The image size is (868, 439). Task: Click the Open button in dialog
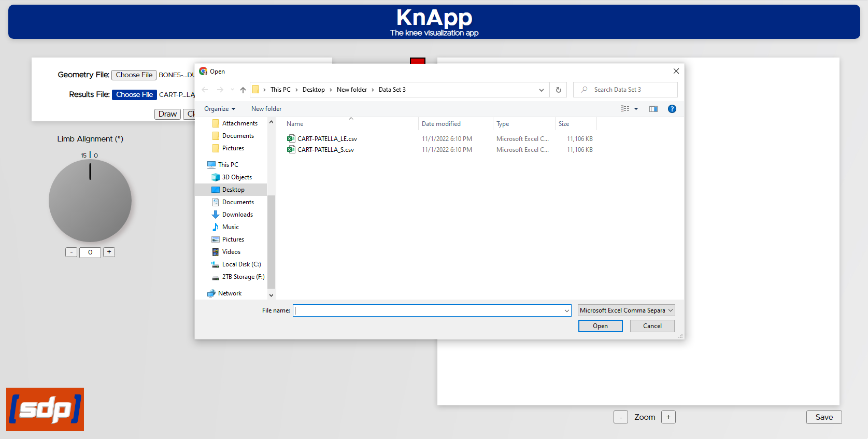(x=600, y=326)
